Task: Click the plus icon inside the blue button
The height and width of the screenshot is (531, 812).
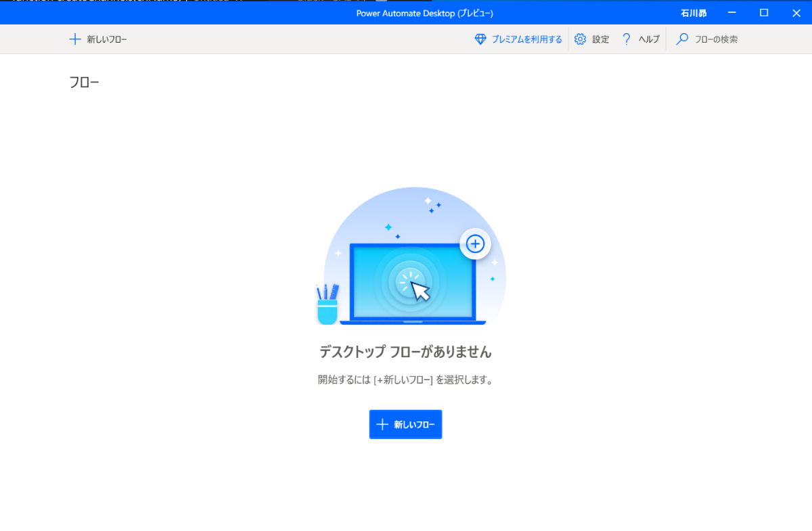Action: tap(382, 424)
